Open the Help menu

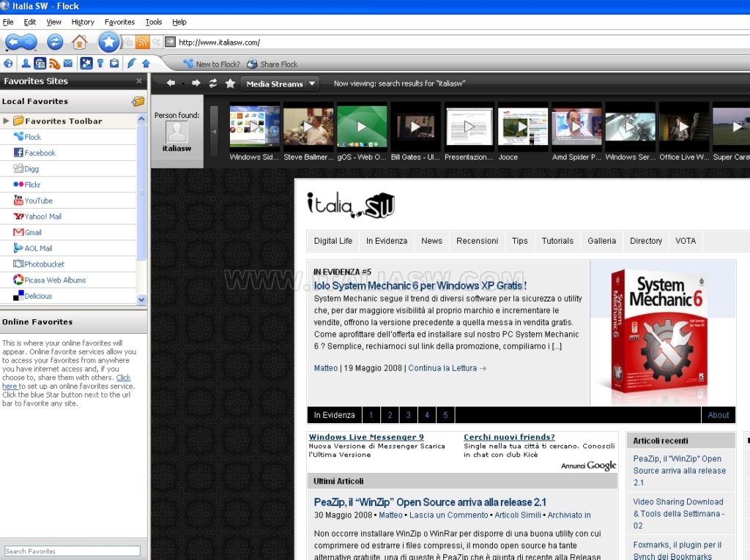[x=179, y=22]
